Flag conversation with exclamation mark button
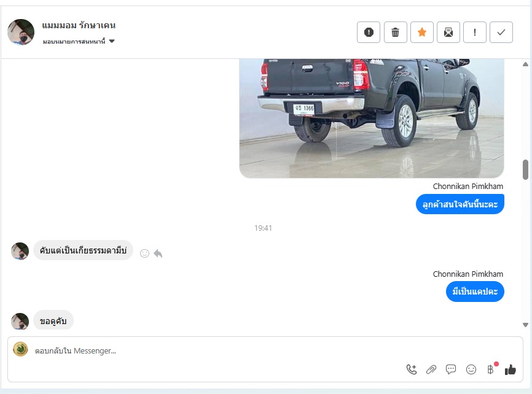532x394 pixels. tap(475, 33)
